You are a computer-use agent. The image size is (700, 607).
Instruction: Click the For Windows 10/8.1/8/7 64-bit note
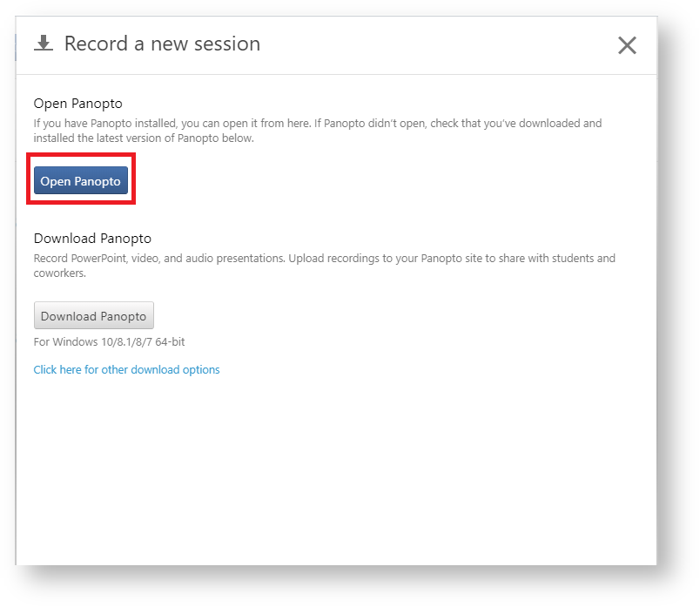pyautogui.click(x=109, y=342)
